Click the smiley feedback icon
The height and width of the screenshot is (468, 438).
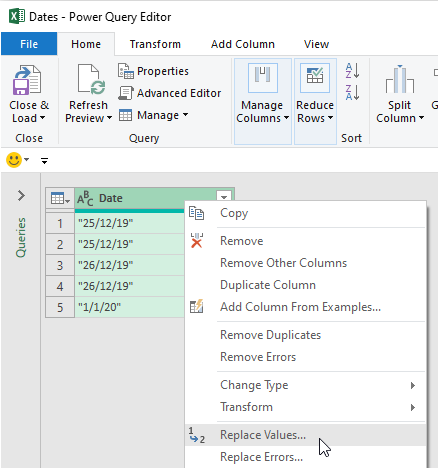(14, 160)
